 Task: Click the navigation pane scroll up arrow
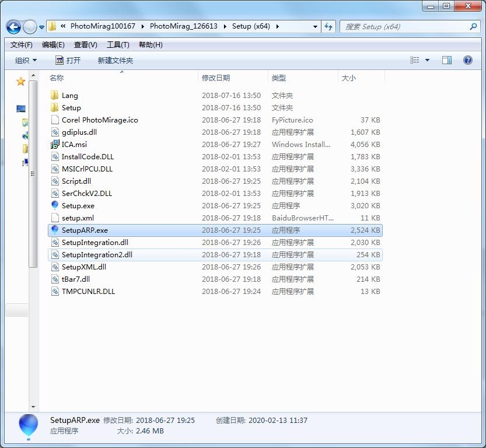33,75
